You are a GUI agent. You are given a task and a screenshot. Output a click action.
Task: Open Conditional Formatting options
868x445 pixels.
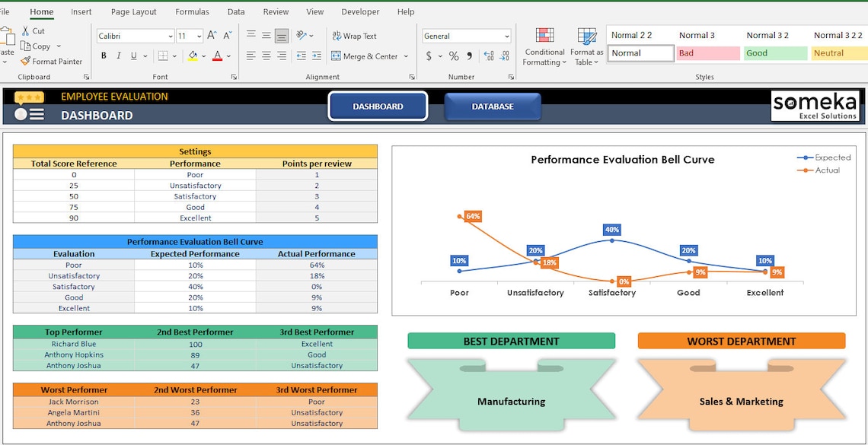coord(544,46)
